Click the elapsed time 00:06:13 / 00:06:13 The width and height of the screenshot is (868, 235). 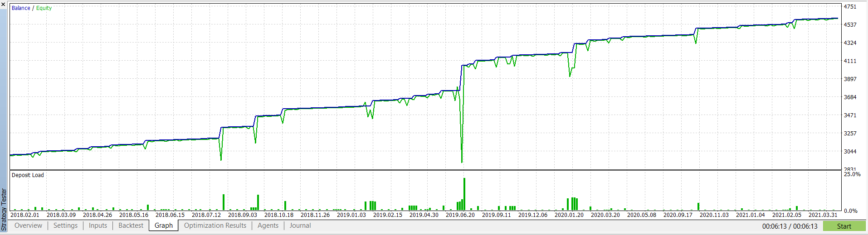790,226
